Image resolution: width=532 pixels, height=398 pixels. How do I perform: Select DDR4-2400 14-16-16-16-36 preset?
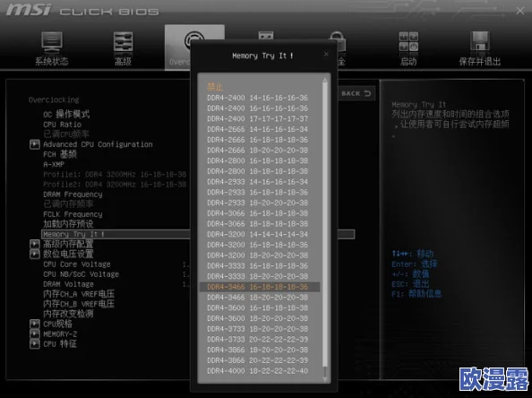point(258,98)
